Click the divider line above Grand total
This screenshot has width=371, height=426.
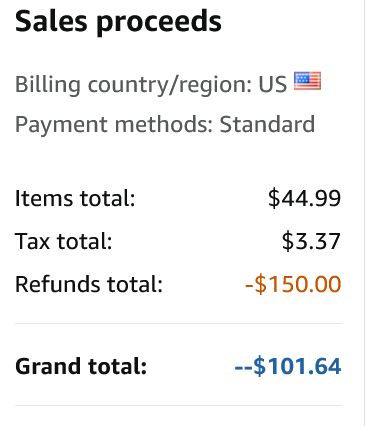tap(178, 323)
